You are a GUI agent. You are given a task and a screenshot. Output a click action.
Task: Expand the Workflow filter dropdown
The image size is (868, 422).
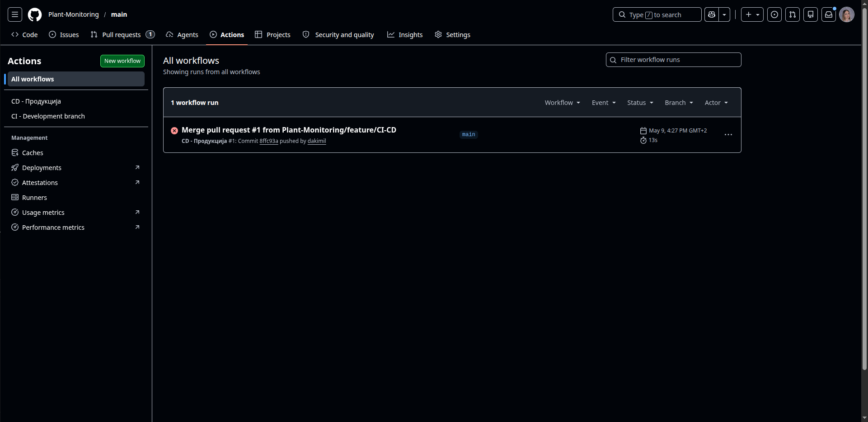(562, 103)
